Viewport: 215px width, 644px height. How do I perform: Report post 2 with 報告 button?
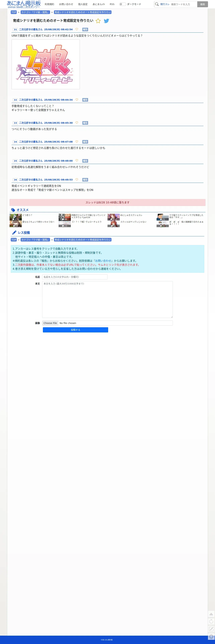85,100
